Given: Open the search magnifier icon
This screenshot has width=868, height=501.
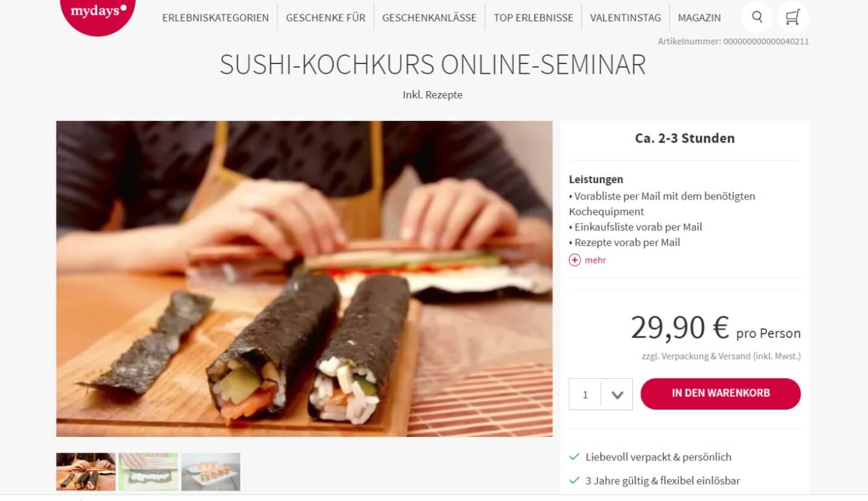Looking at the screenshot, I should (756, 17).
